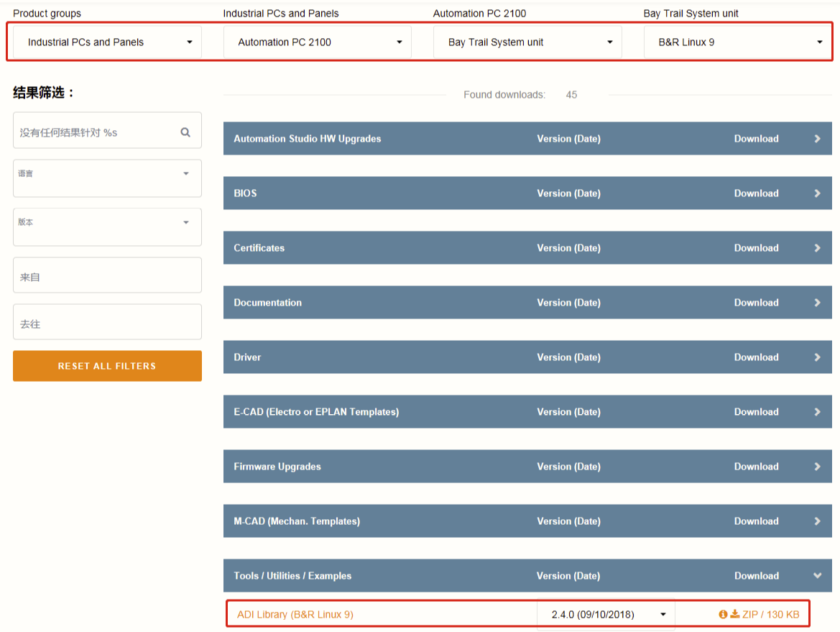Click the Documentation section header title
840x632 pixels.
[267, 302]
